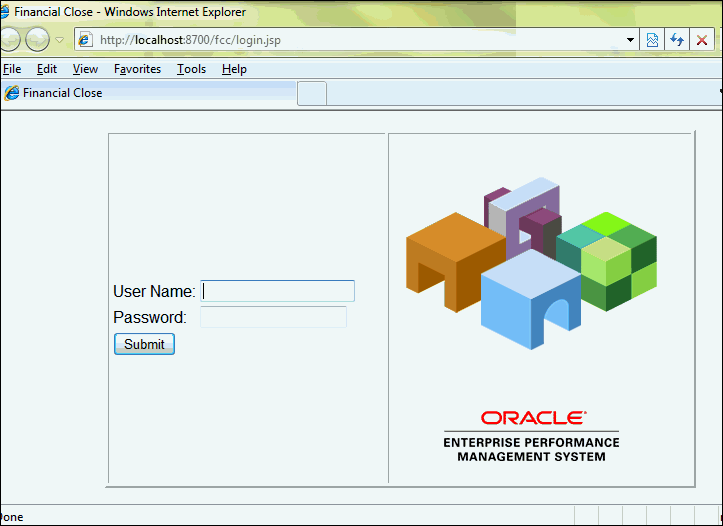Click the Internet Explorer icon in title bar

pyautogui.click(x=5, y=12)
